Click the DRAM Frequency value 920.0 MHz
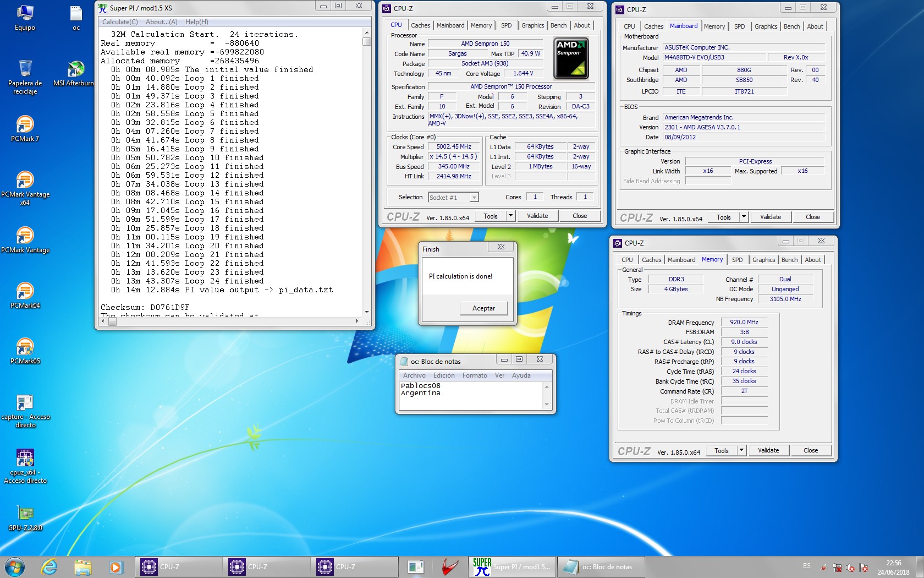 tap(744, 322)
